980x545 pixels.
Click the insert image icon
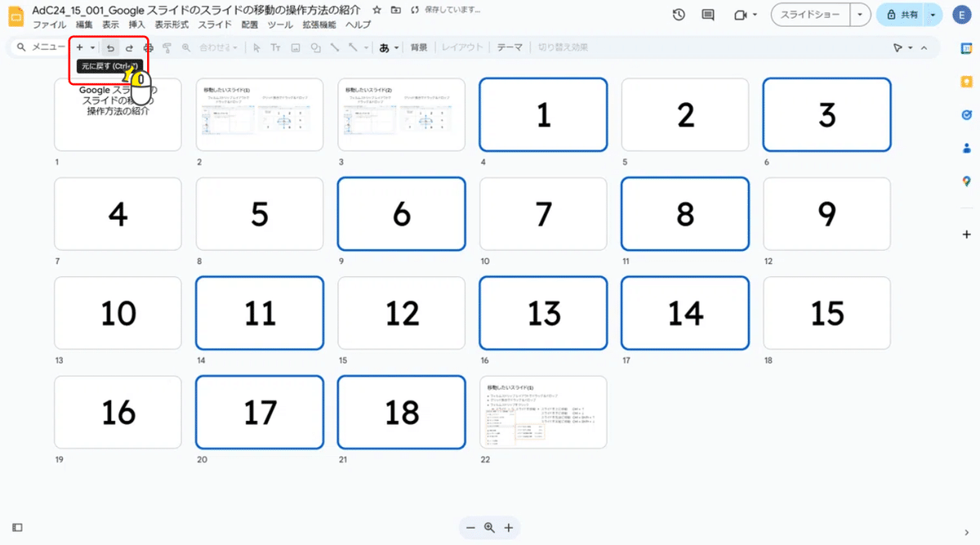295,47
